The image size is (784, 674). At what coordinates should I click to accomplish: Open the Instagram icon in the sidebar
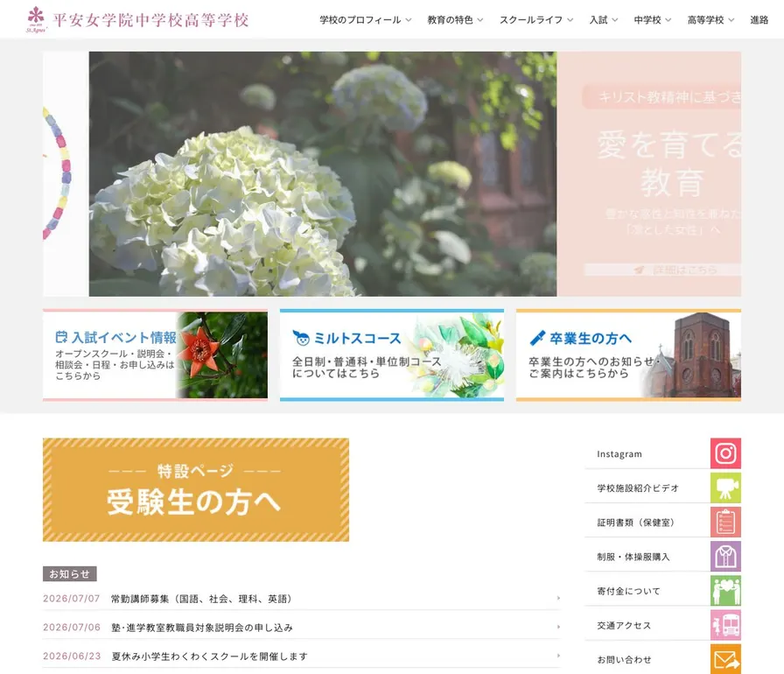tap(725, 453)
